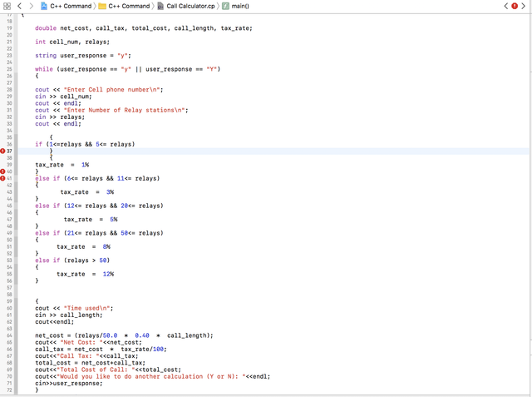This screenshot has width=532, height=397.
Task: Click the "Call Tax: " cout line
Action: point(86,356)
